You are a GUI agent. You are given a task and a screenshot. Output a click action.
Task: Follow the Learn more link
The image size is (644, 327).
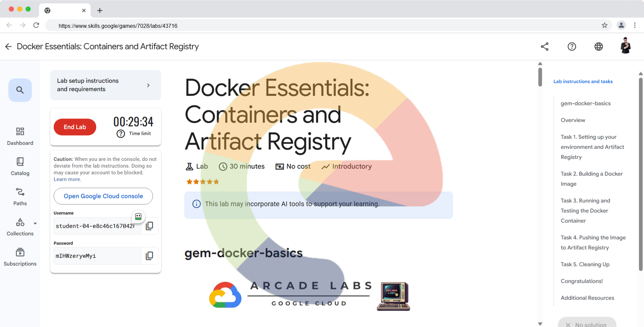pyautogui.click(x=67, y=179)
